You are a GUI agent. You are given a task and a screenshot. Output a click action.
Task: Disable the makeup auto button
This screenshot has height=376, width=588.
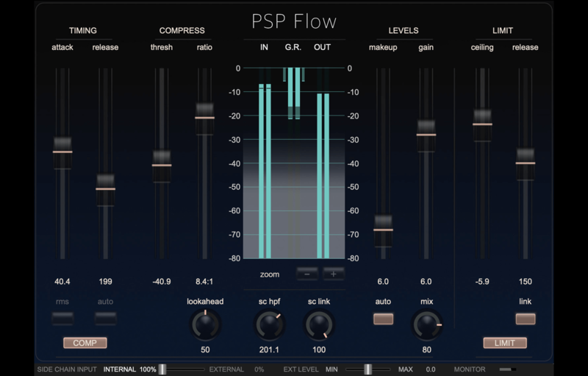tap(383, 319)
